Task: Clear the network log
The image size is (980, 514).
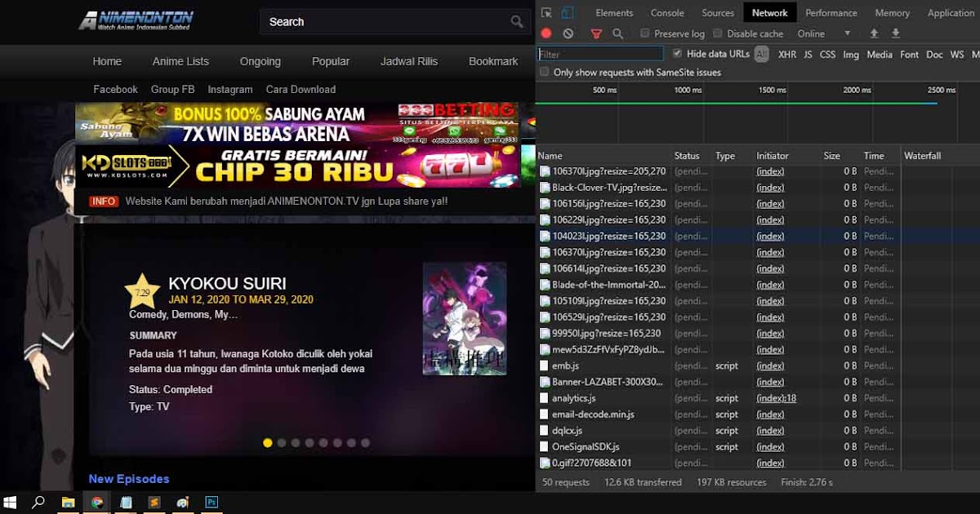Action: pos(568,33)
